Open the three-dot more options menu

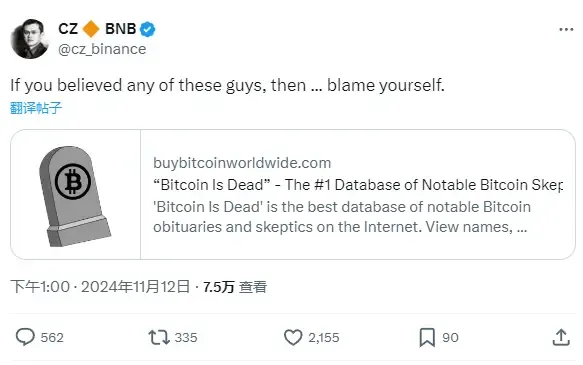(566, 29)
